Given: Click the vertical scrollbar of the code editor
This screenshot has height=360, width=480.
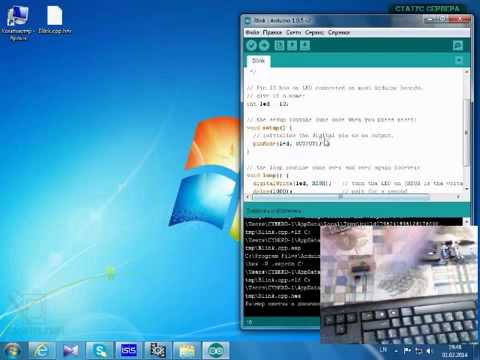Looking at the screenshot, I should (x=467, y=130).
